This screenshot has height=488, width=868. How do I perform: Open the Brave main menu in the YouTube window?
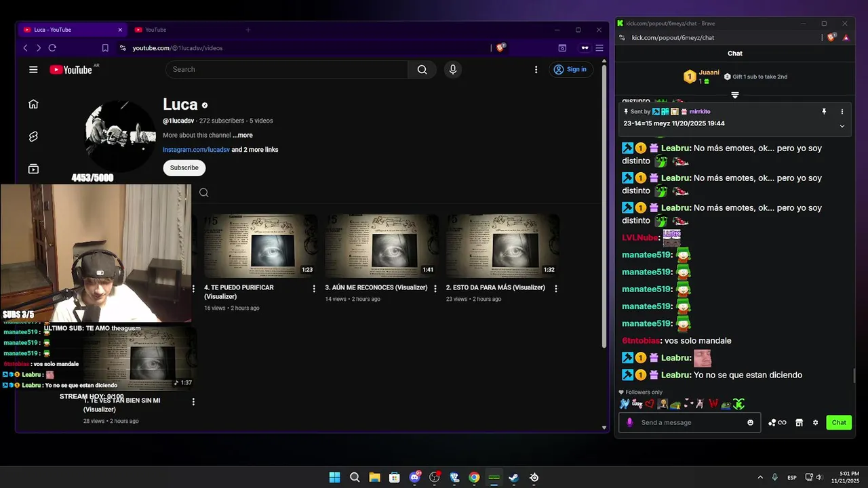(599, 48)
